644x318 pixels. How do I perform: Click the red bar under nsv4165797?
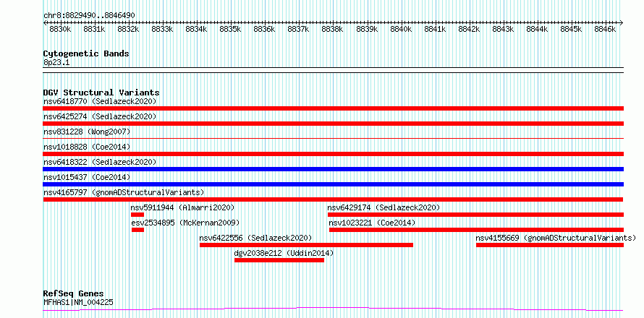(x=334, y=199)
